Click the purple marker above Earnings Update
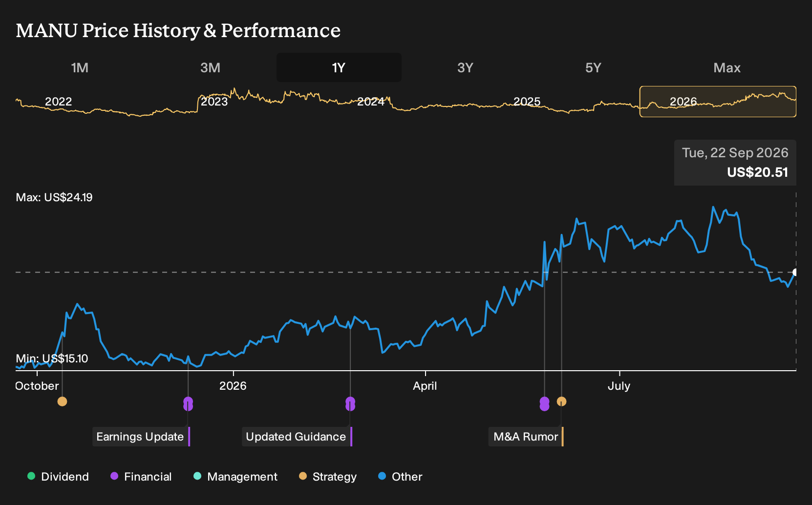Viewport: 812px width, 505px height. click(x=188, y=404)
